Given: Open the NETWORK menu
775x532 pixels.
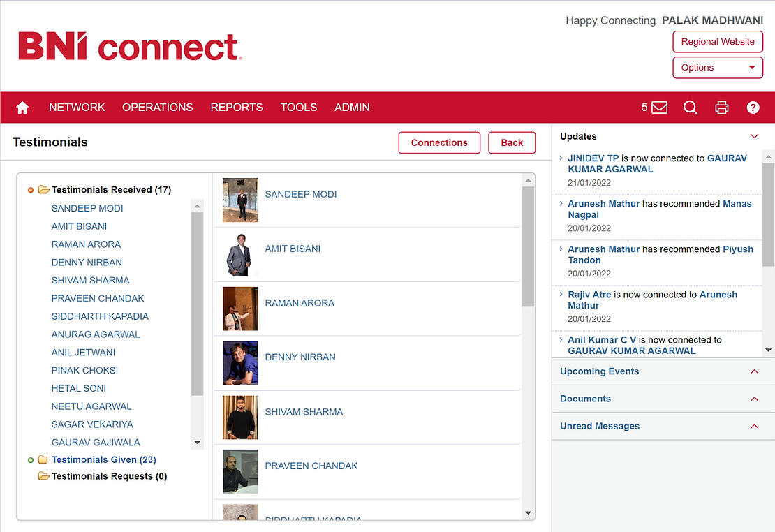Looking at the screenshot, I should coord(77,108).
